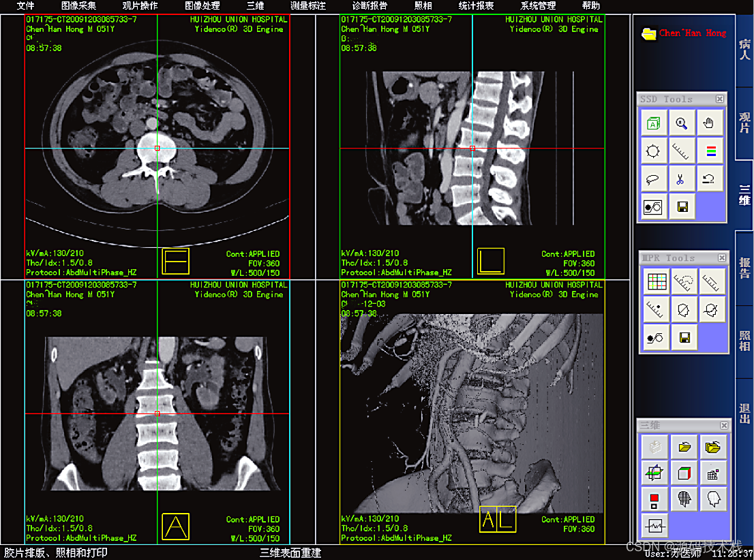Click the 胶片排版、照相和打印 status bar text
Image resolution: width=754 pixels, height=560 pixels.
pos(56,553)
